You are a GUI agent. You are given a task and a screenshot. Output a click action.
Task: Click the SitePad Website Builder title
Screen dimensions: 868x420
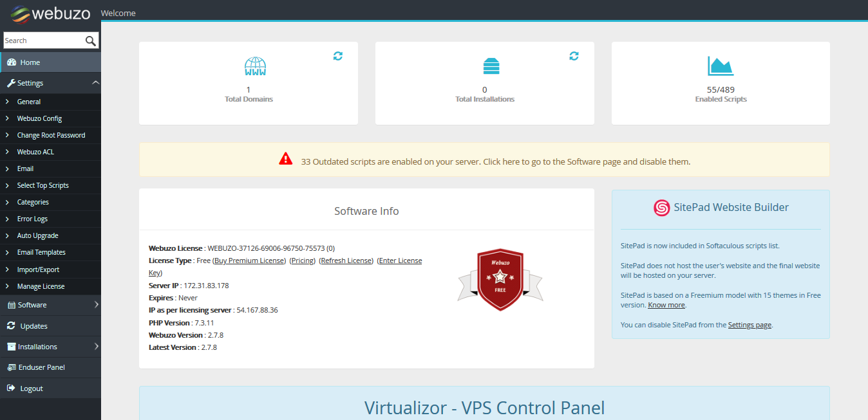click(x=731, y=207)
